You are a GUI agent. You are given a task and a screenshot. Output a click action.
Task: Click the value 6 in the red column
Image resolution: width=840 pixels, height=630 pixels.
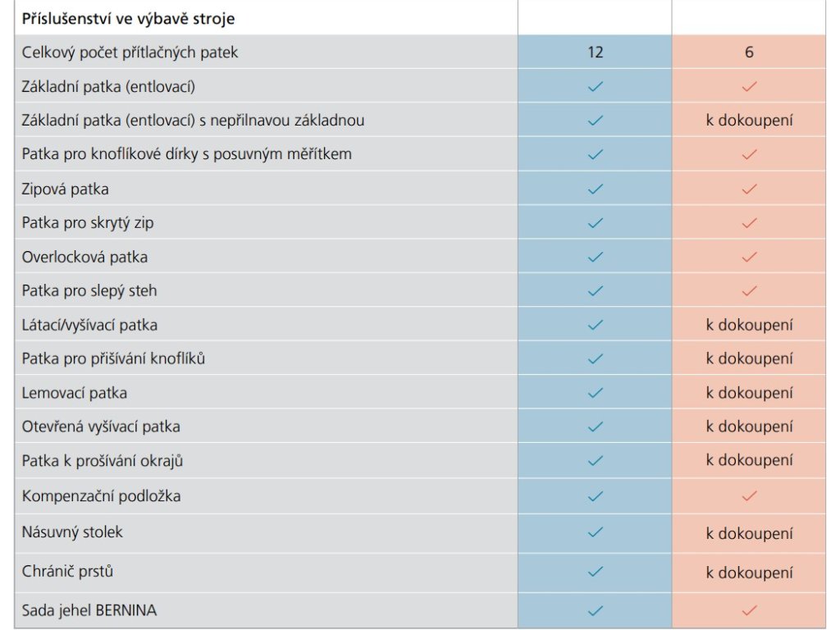pyautogui.click(x=749, y=52)
